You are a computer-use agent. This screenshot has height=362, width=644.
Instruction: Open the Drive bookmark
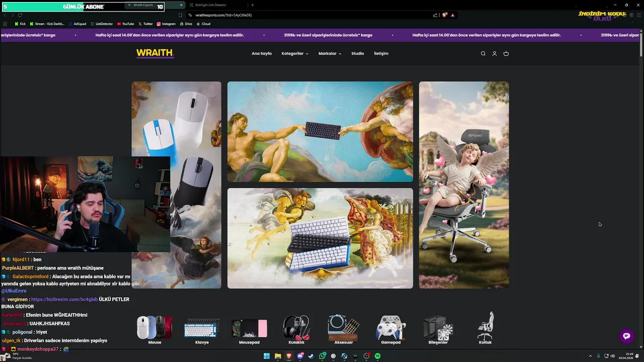tap(186, 24)
